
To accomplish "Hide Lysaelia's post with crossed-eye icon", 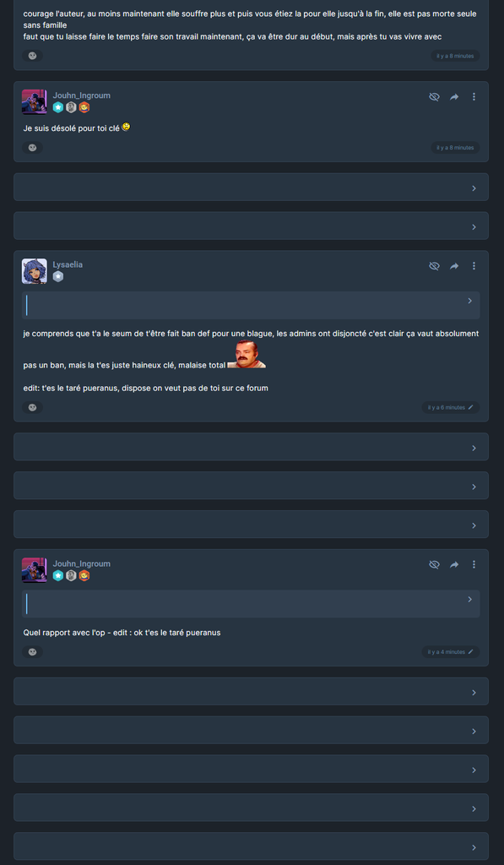I will click(434, 266).
